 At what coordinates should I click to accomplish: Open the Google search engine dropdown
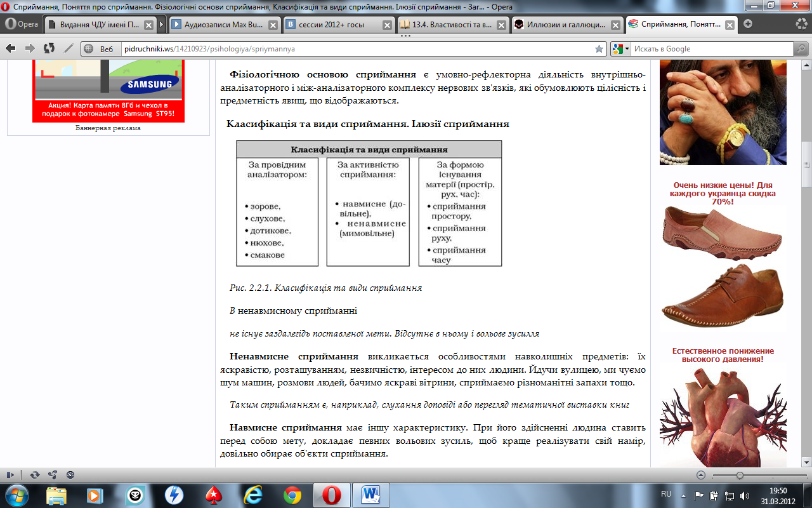click(621, 49)
